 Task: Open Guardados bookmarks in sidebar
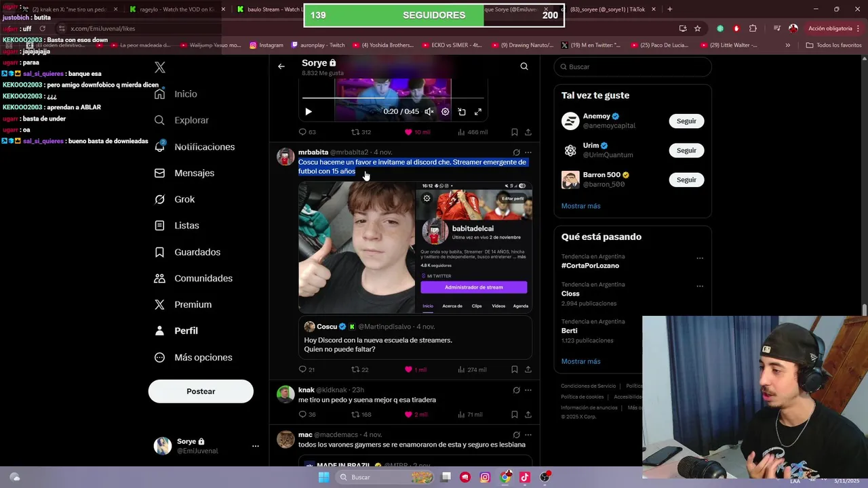coord(187,251)
